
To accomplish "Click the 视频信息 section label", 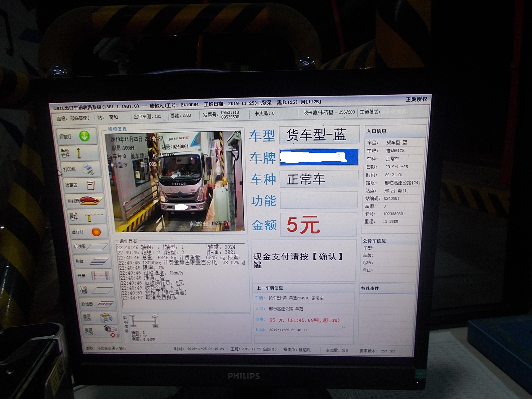I will (x=117, y=129).
